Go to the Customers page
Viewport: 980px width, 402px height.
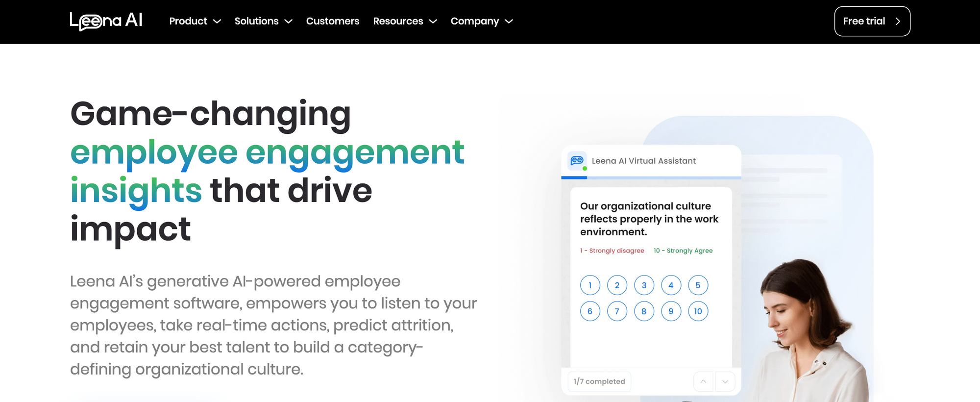(x=333, y=21)
